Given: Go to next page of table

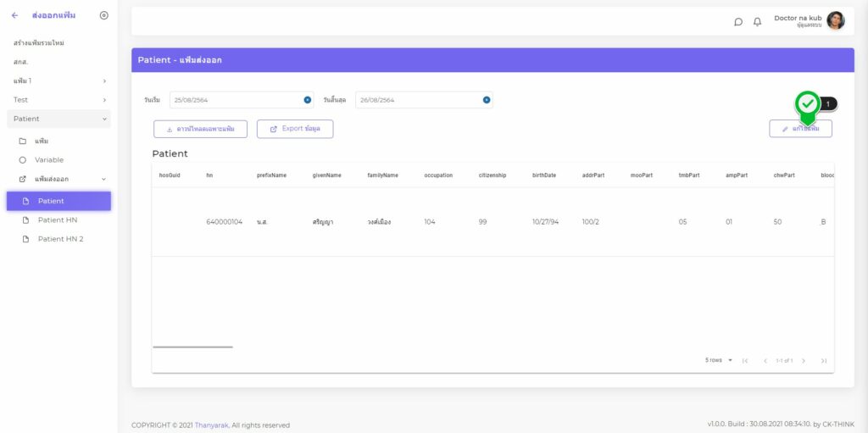Looking at the screenshot, I should coord(804,361).
